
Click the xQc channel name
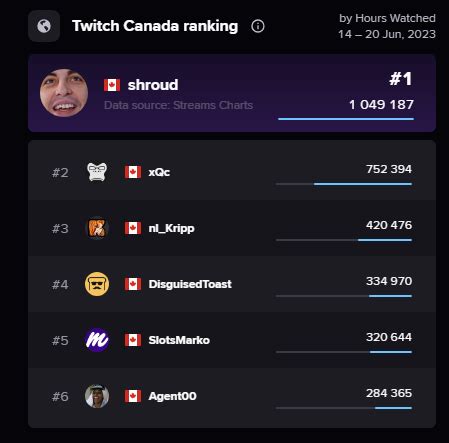tap(159, 172)
